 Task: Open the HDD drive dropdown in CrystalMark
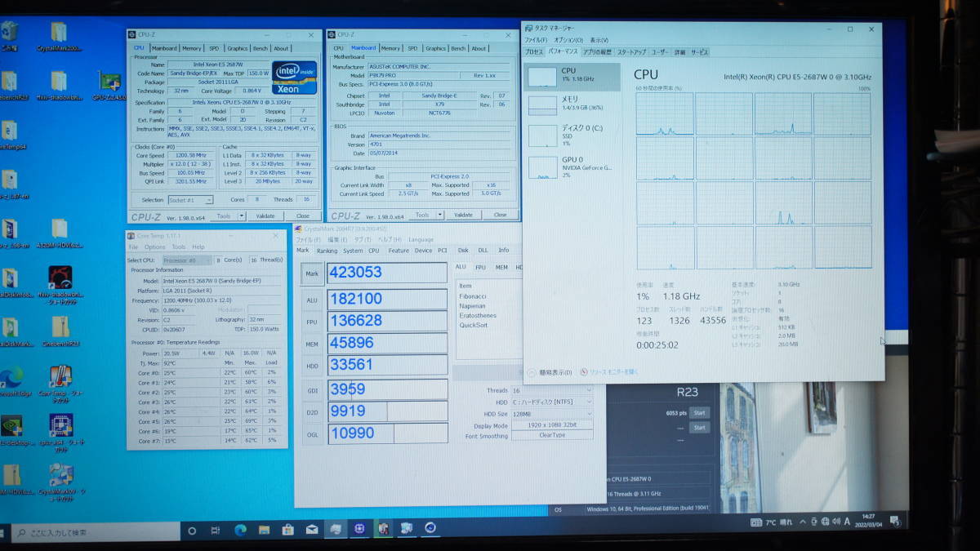[x=552, y=402]
